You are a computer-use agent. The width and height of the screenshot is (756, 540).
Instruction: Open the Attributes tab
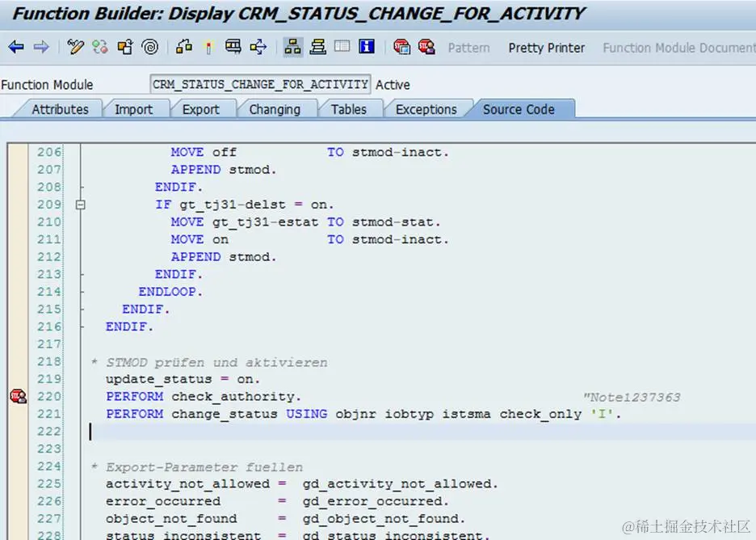point(61,110)
